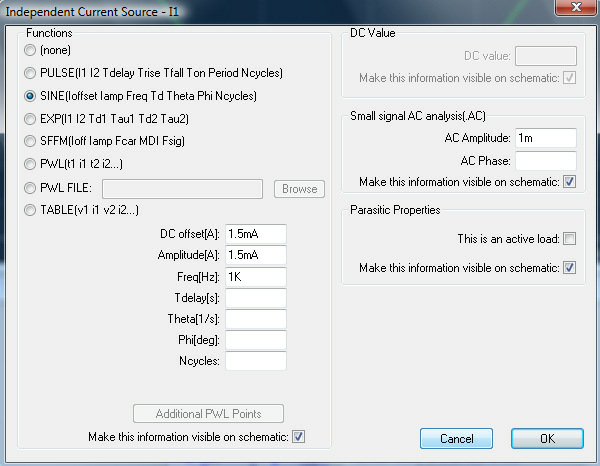Click the DC value input field
Screen dimensions: 600x466
click(x=546, y=56)
